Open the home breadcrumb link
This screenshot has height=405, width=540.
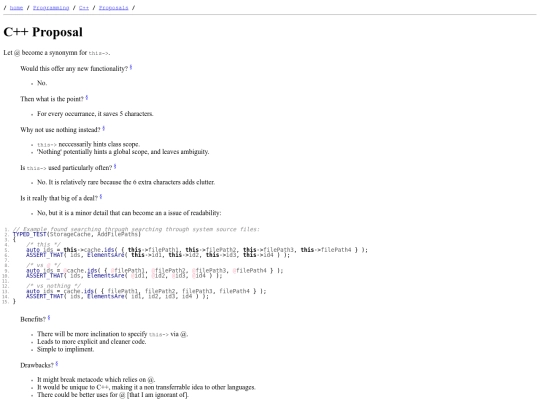16,8
